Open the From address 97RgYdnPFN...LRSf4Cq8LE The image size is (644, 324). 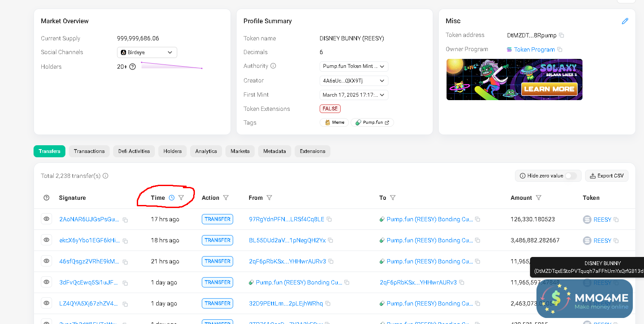[x=287, y=219]
